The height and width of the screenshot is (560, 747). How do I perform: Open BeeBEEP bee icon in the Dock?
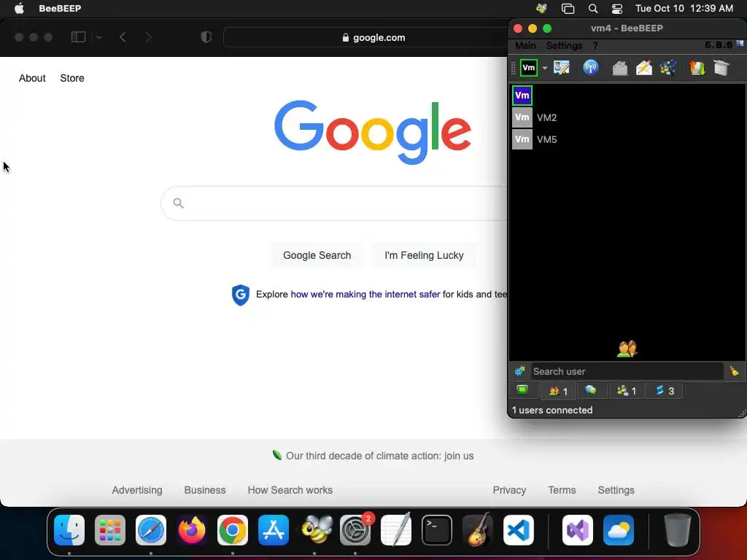click(x=314, y=530)
